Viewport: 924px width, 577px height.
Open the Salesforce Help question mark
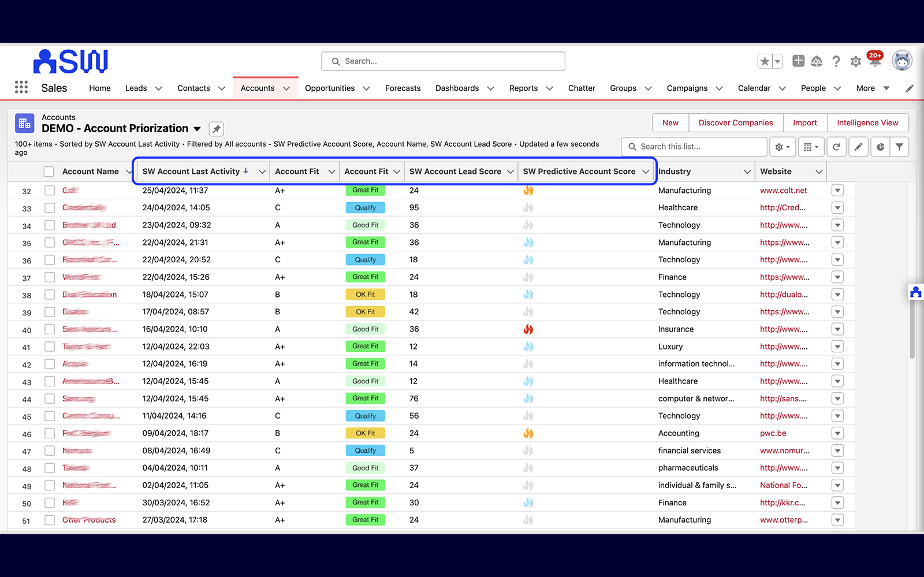[x=836, y=61]
